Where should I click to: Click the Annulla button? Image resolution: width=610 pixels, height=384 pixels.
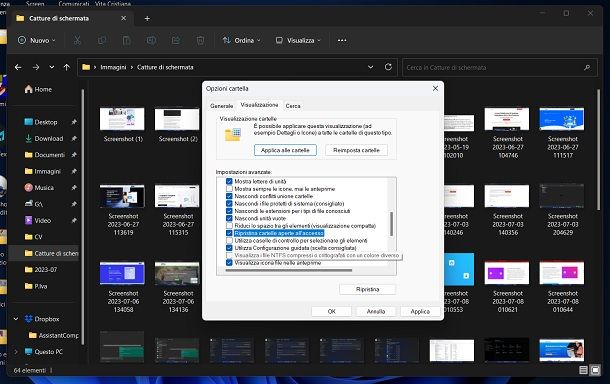click(376, 311)
